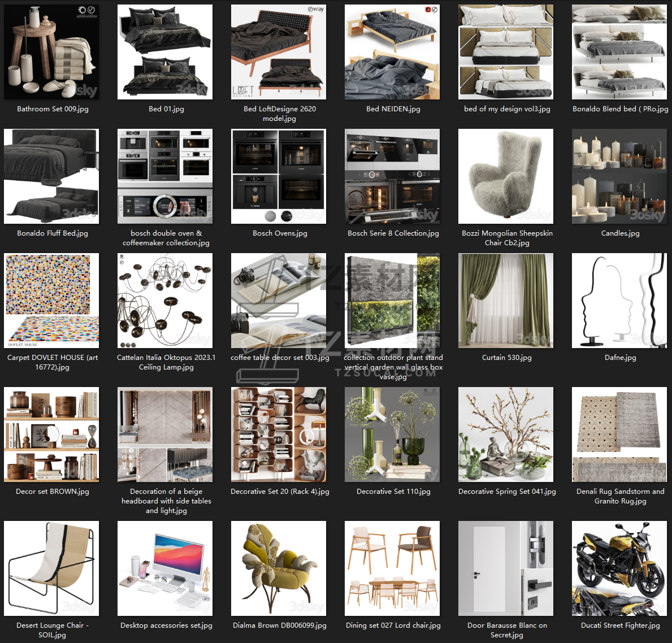Click 'Decorative Set 20 (Rack 4).jpg' label

click(280, 492)
